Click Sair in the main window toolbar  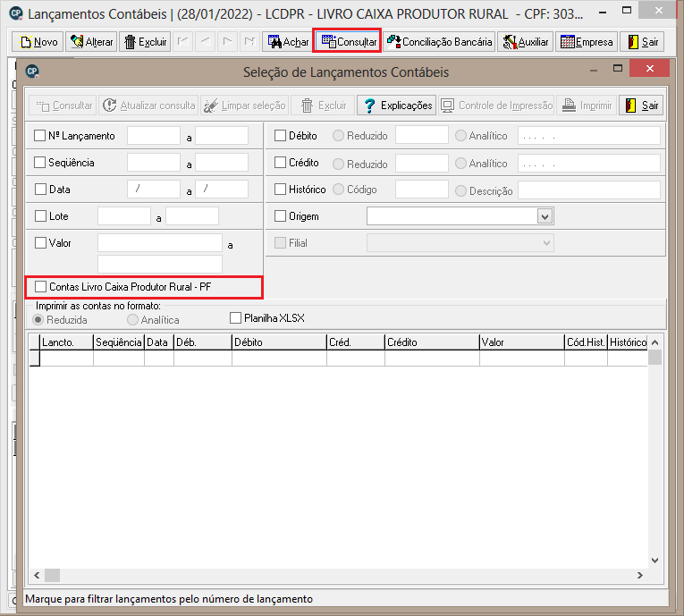click(642, 42)
